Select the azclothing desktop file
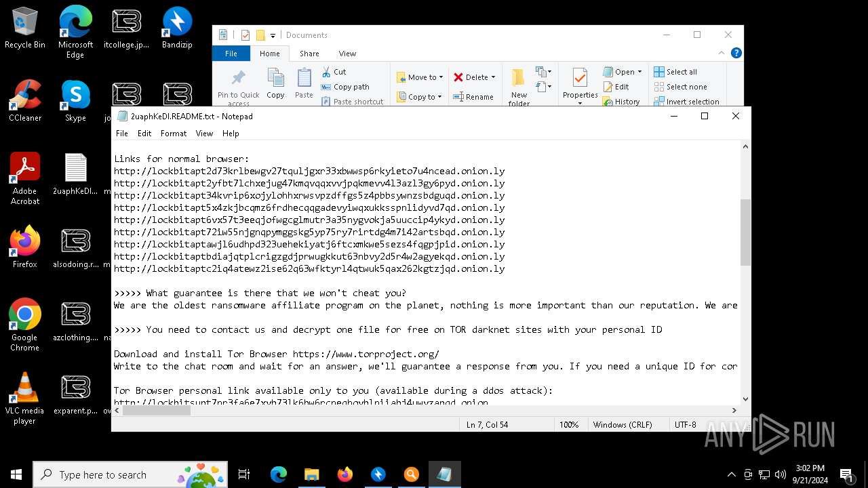This screenshot has height=488, width=868. pyautogui.click(x=75, y=321)
